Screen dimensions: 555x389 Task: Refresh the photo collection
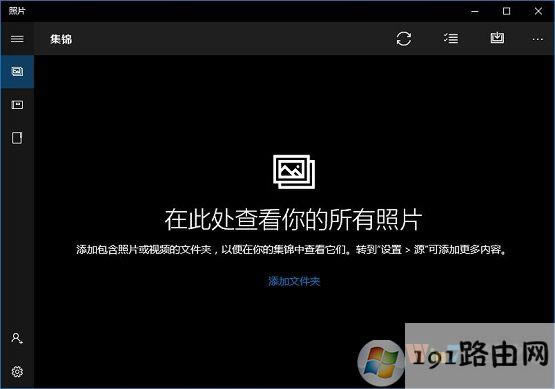pos(404,39)
